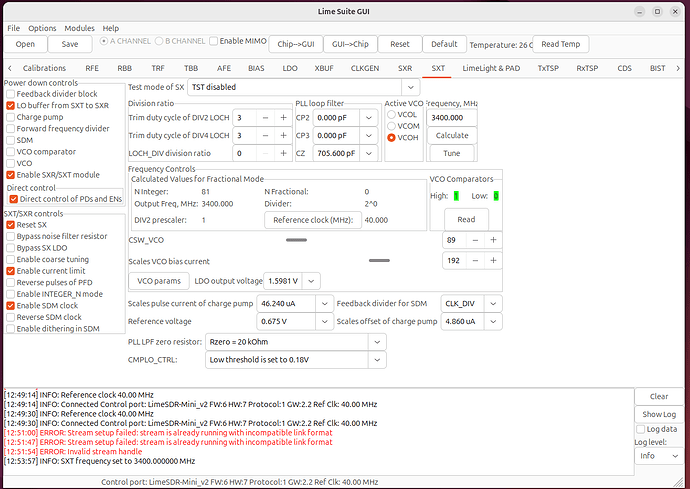Click the Calculate button
The width and height of the screenshot is (690, 489).
[452, 135]
